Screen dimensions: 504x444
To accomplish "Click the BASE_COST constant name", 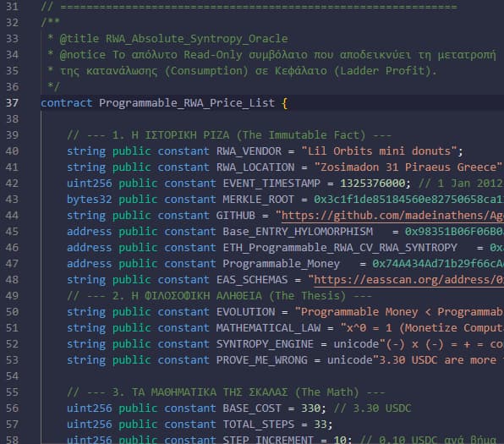I will click(252, 408).
